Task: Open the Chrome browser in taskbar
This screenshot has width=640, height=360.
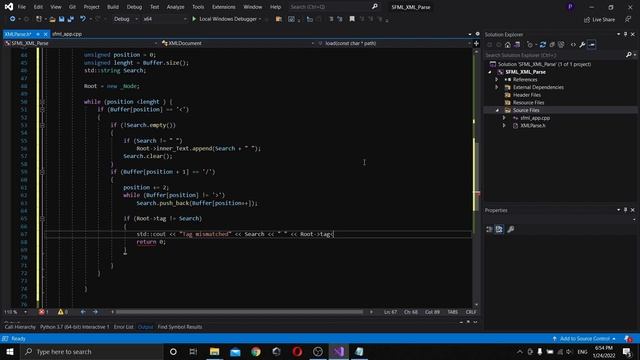Action: point(256,351)
